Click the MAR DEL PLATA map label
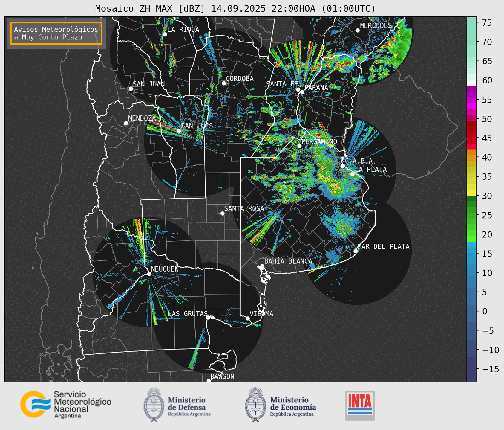Viewport: 504px width, 430px height. coord(383,247)
